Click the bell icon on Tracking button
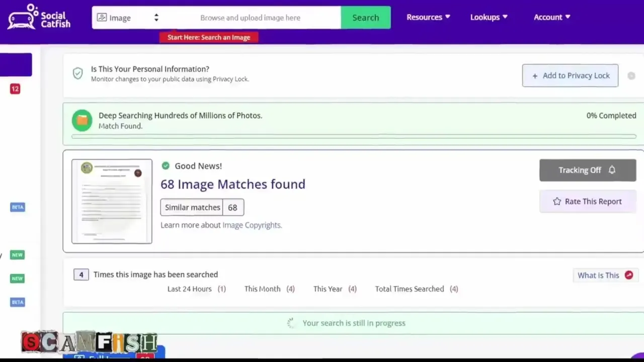Viewport: 644px width, 362px height. click(x=612, y=170)
